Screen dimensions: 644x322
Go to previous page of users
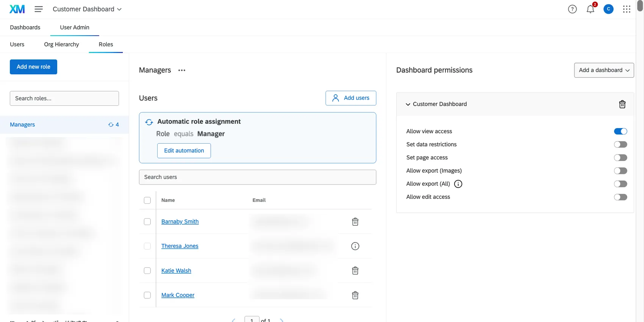coord(234,320)
